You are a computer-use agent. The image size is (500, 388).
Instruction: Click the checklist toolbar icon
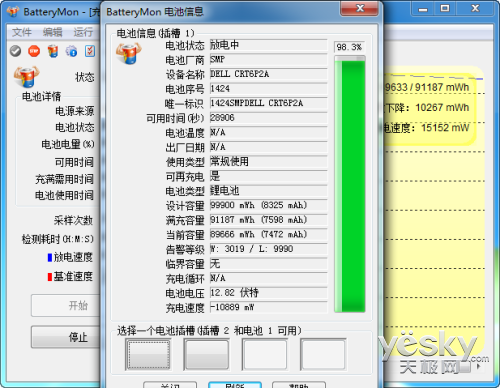90,51
